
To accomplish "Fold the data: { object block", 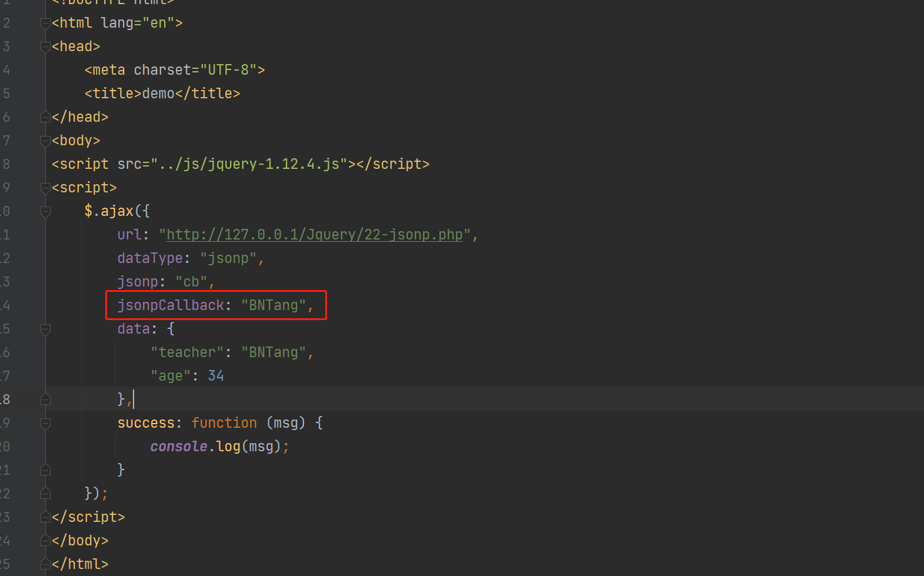I will [45, 329].
